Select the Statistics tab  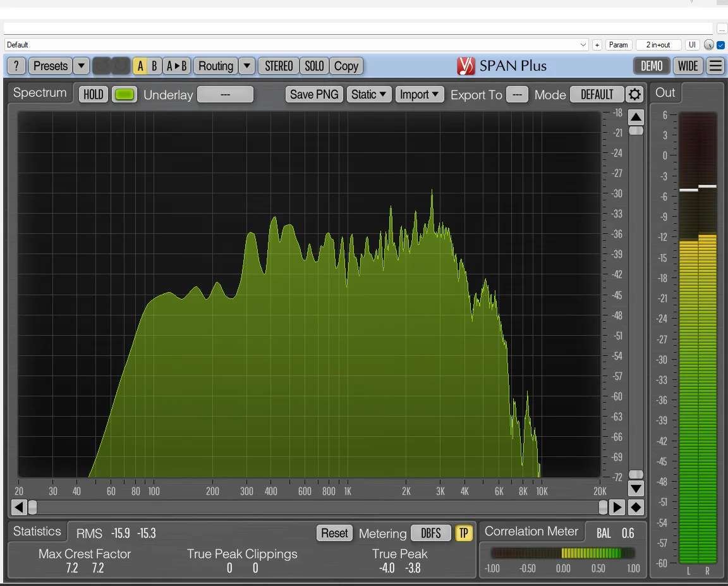coord(37,532)
